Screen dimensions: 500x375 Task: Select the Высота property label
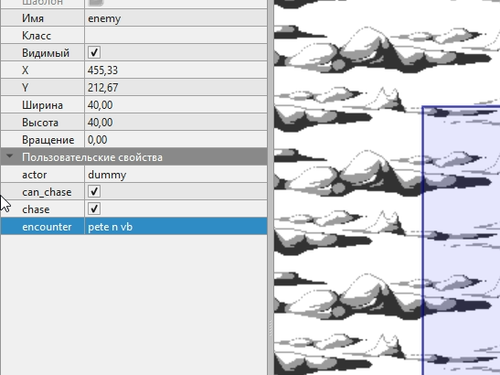coord(40,122)
